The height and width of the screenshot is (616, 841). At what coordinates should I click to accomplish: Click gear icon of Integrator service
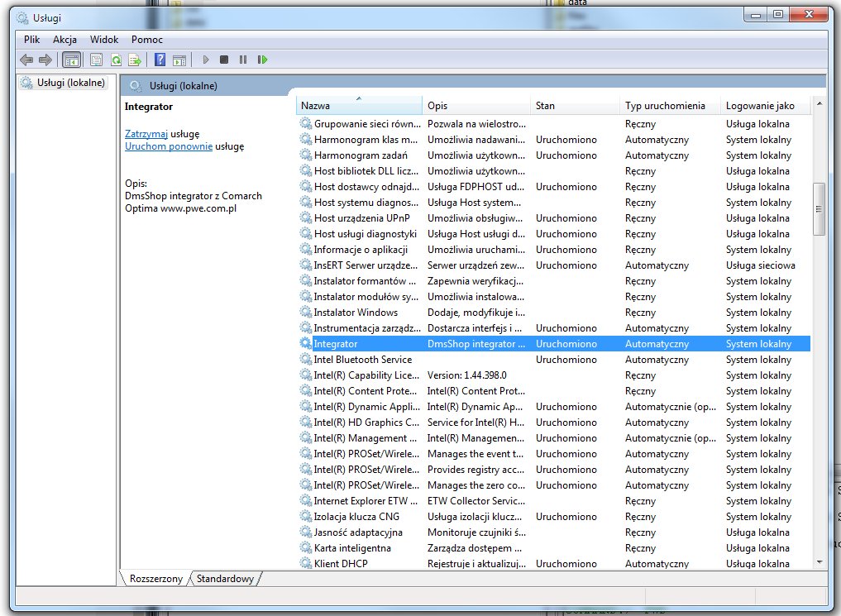click(306, 343)
